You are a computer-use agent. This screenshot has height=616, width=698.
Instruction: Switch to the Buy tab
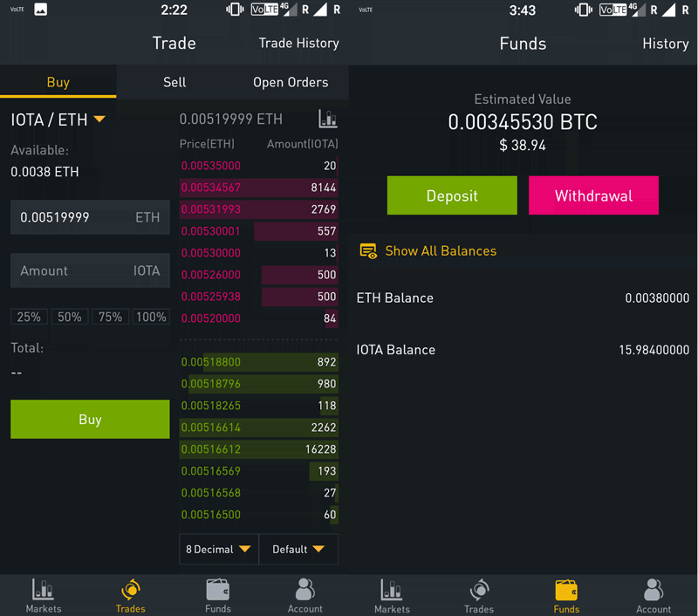(x=58, y=82)
